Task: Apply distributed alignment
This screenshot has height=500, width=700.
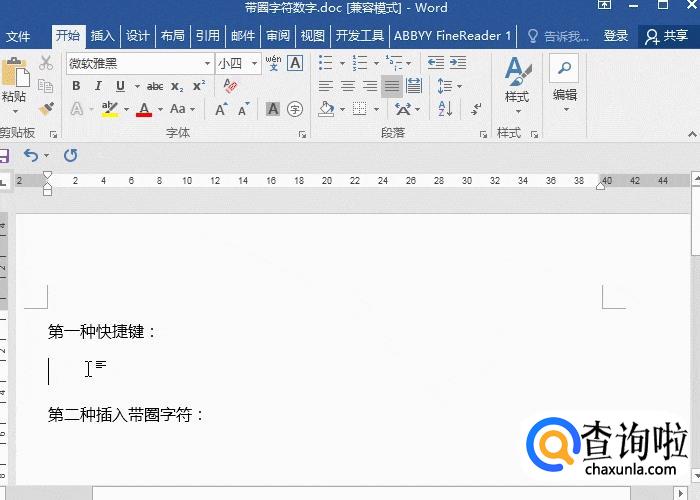Action: [x=414, y=86]
